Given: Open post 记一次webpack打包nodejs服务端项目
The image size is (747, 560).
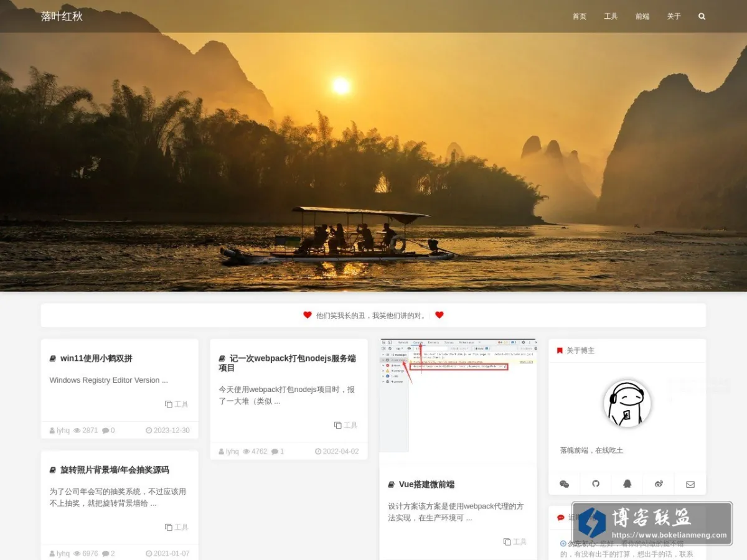Looking at the screenshot, I should click(x=287, y=363).
